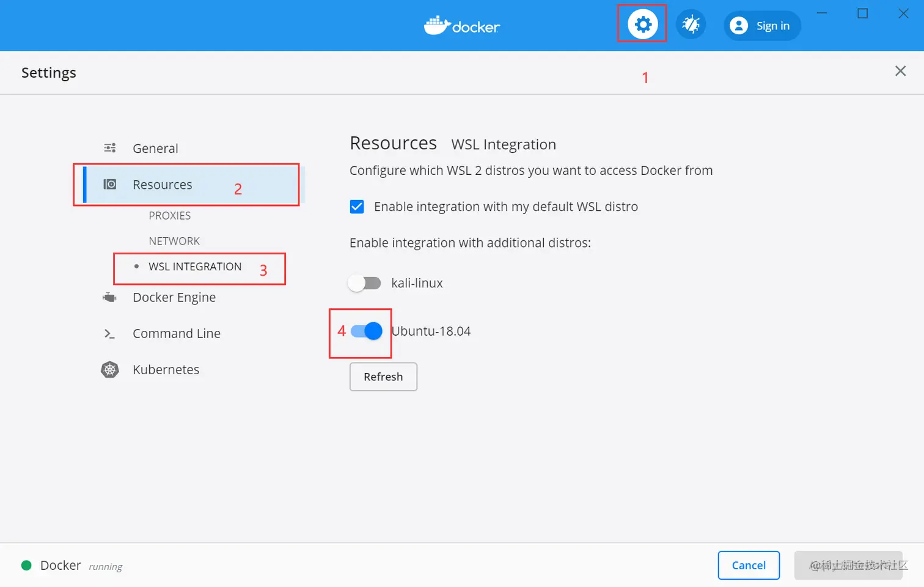Click the Docker Engine icon
Image resolution: width=924 pixels, height=587 pixels.
pyautogui.click(x=110, y=297)
